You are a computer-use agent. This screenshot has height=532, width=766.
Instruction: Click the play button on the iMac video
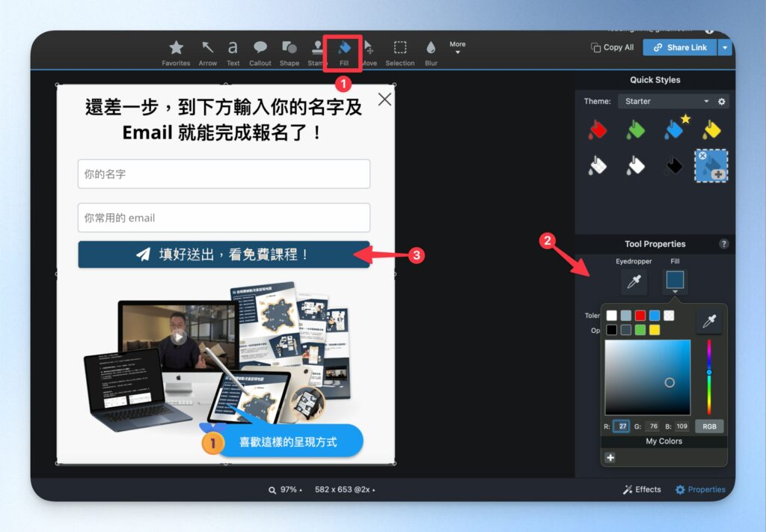179,337
